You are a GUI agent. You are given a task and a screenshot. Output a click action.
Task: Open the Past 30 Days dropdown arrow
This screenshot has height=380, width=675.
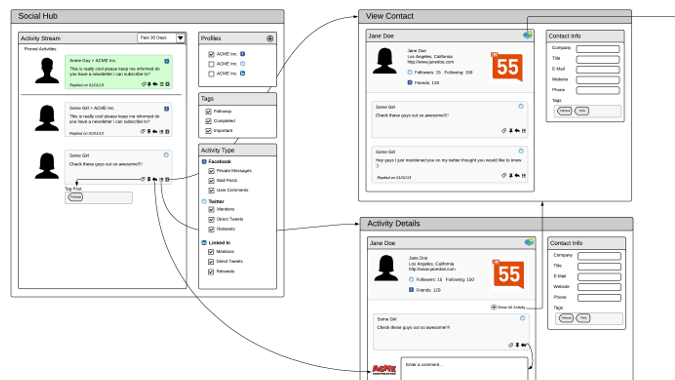point(180,38)
